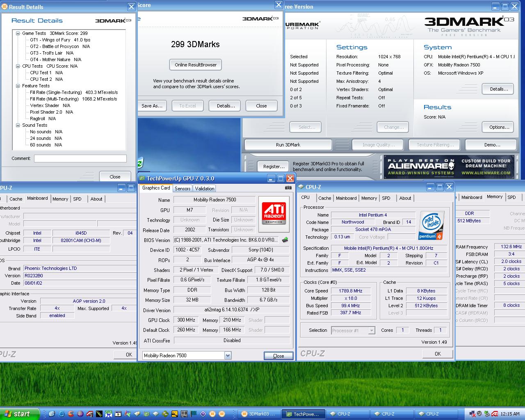This screenshot has width=525, height=420.
Task: Click the red ATI icon in quick launch
Action: click(90, 414)
